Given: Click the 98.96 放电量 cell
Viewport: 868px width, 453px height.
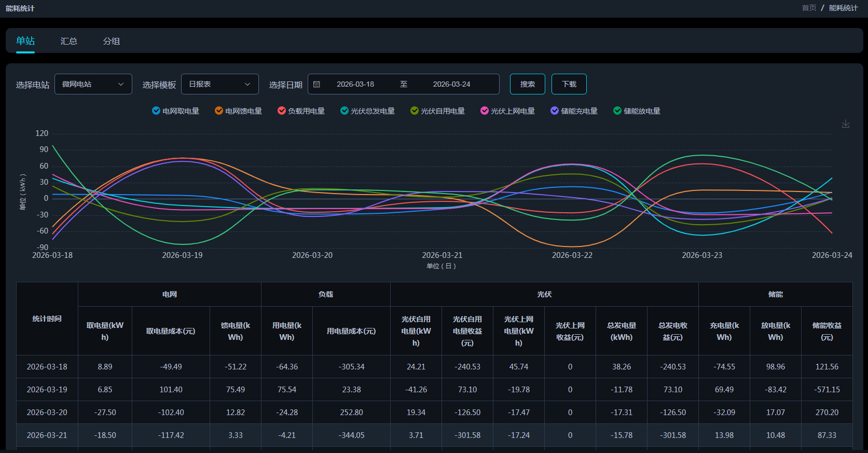Looking at the screenshot, I should (x=776, y=367).
